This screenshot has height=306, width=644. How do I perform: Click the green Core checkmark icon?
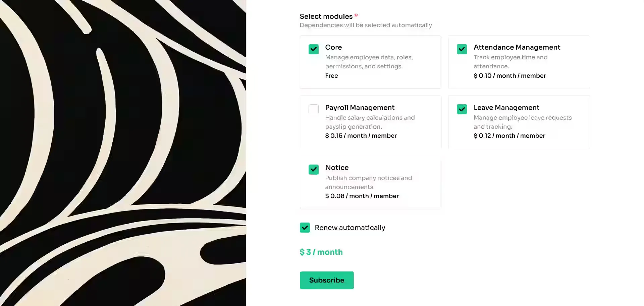313,49
